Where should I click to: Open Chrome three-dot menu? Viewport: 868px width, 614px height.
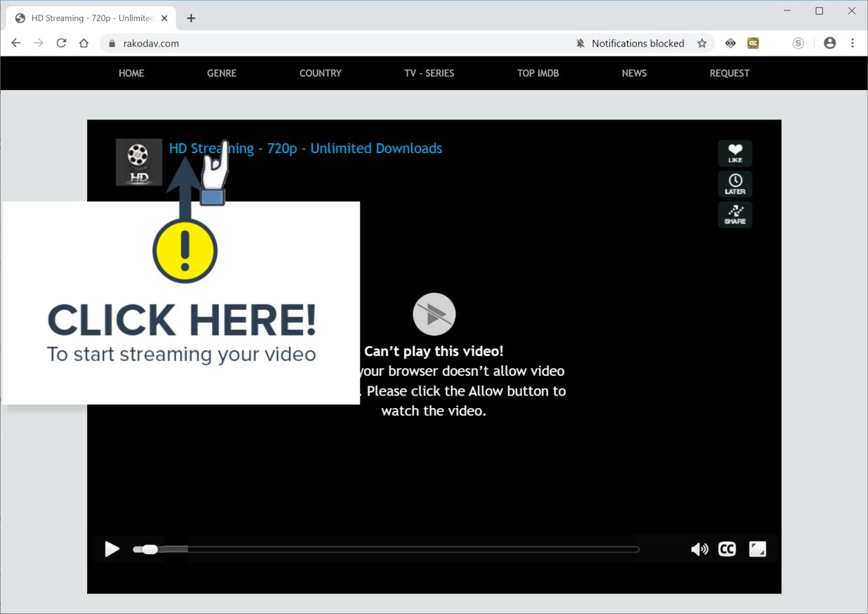853,44
